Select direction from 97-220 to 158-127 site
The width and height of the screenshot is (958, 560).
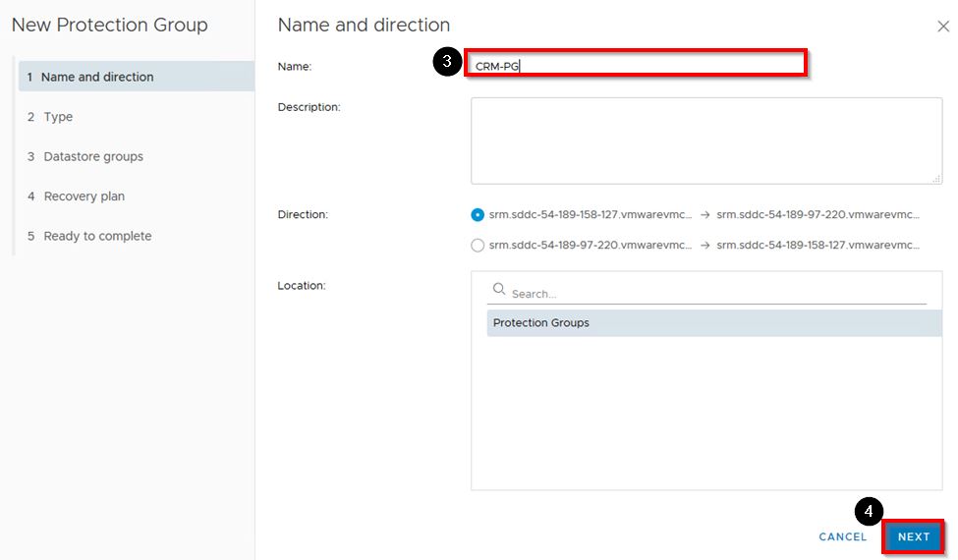coord(478,246)
